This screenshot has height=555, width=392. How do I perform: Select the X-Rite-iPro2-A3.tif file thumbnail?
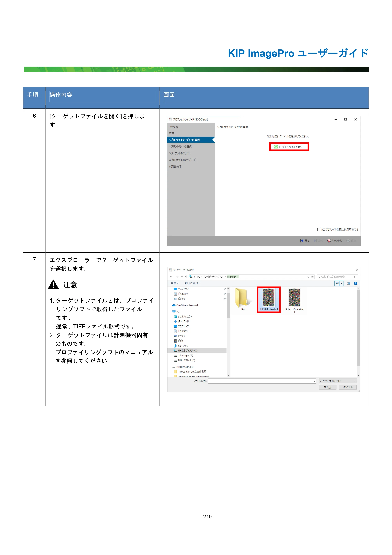[x=294, y=300]
